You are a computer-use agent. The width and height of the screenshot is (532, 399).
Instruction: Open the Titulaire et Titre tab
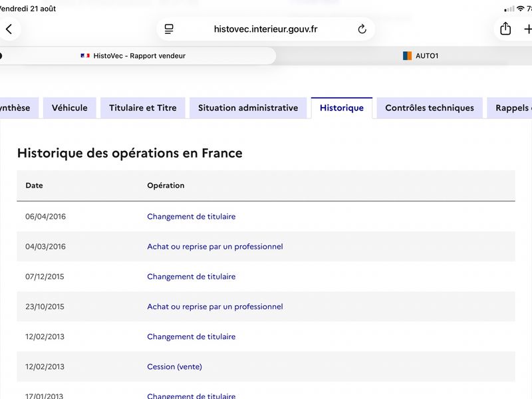pos(143,108)
